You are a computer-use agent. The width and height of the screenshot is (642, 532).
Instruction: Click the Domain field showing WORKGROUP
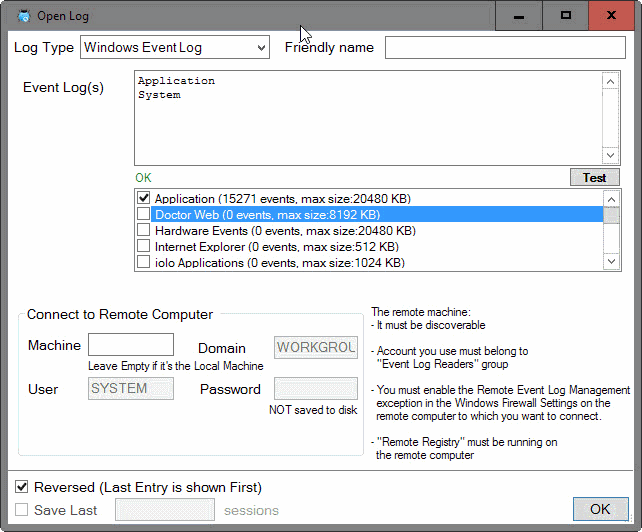316,347
